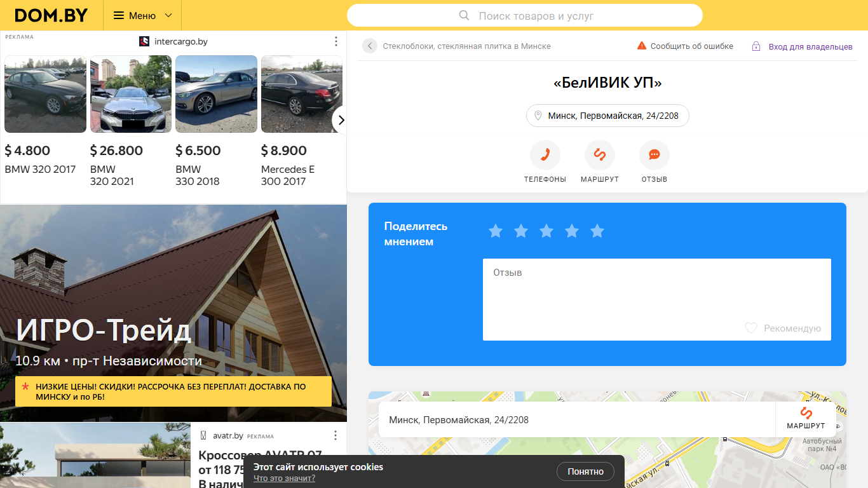The width and height of the screenshot is (868, 488).
Task: Open the Меню dropdown
Action: tap(142, 15)
